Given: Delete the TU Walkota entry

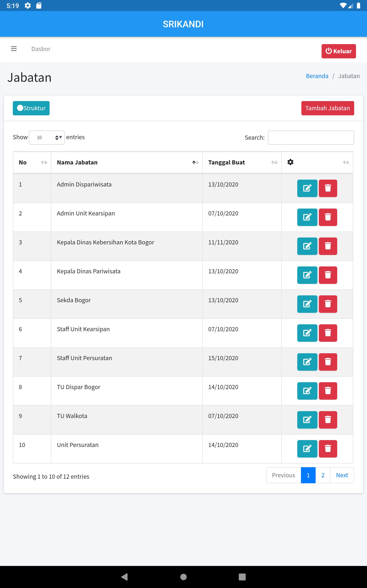Looking at the screenshot, I should tap(328, 420).
